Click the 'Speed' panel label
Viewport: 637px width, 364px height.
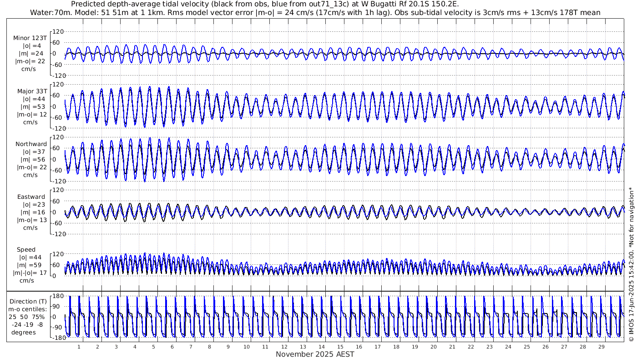pos(26,250)
